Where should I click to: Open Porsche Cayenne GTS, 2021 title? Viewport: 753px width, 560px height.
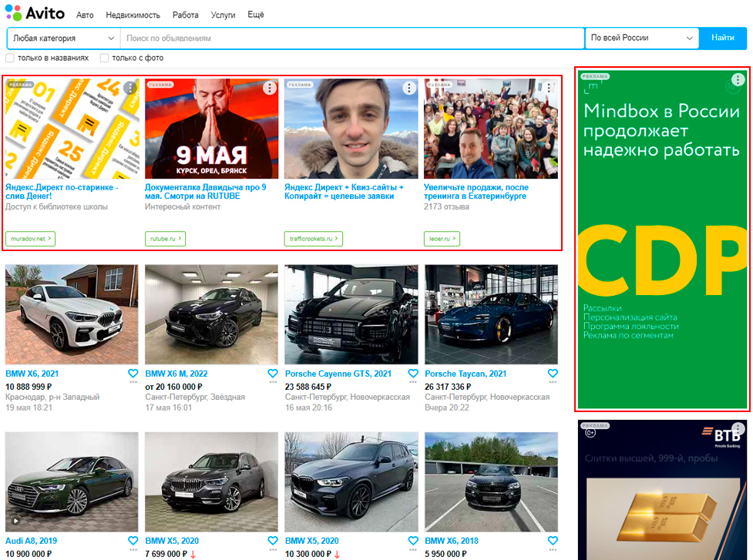point(338,374)
